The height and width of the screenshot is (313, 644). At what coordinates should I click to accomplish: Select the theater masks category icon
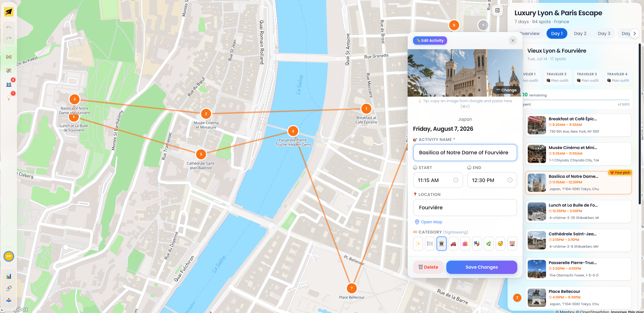pyautogui.click(x=477, y=243)
